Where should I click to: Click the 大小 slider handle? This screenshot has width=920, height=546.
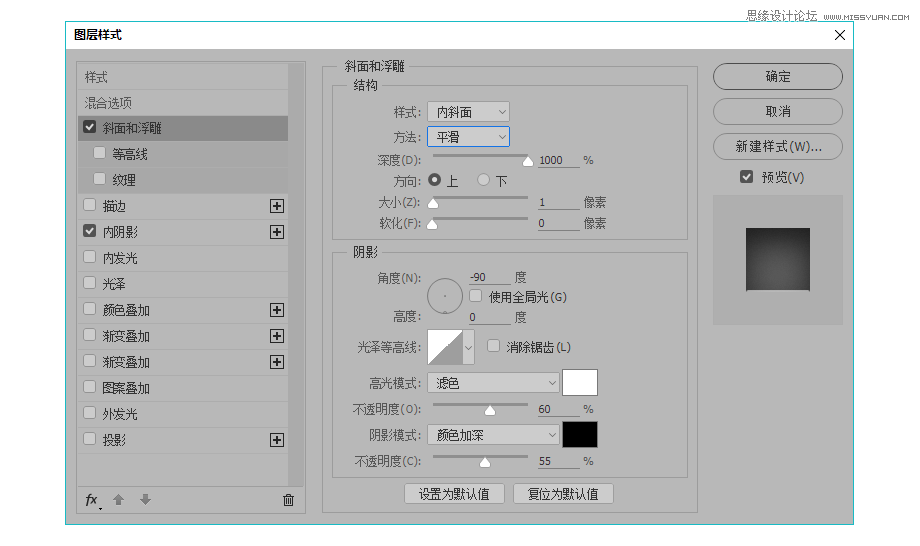433,204
